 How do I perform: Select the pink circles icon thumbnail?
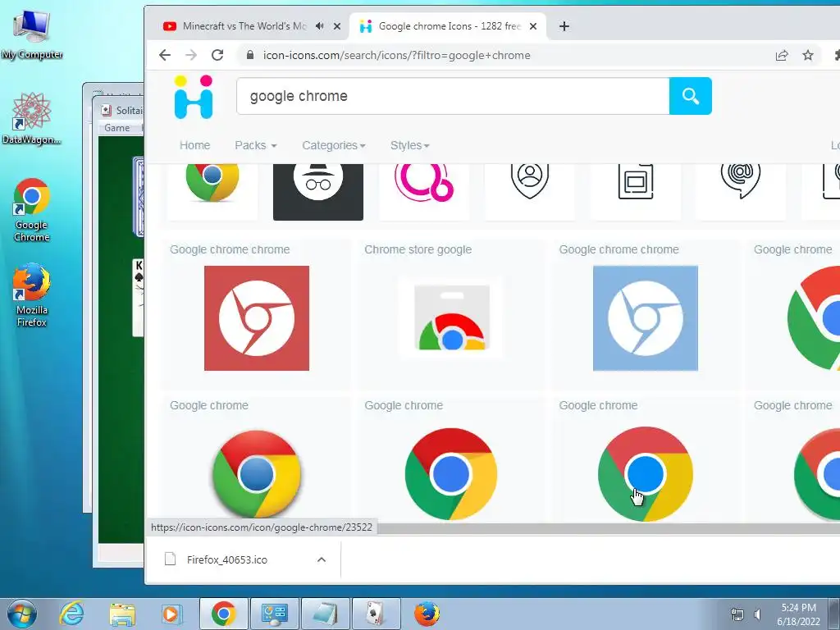[424, 192]
